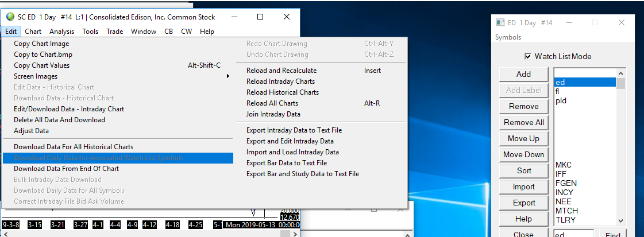
Task: Maximize the Sierra Chart ED window
Action: pyautogui.click(x=260, y=17)
